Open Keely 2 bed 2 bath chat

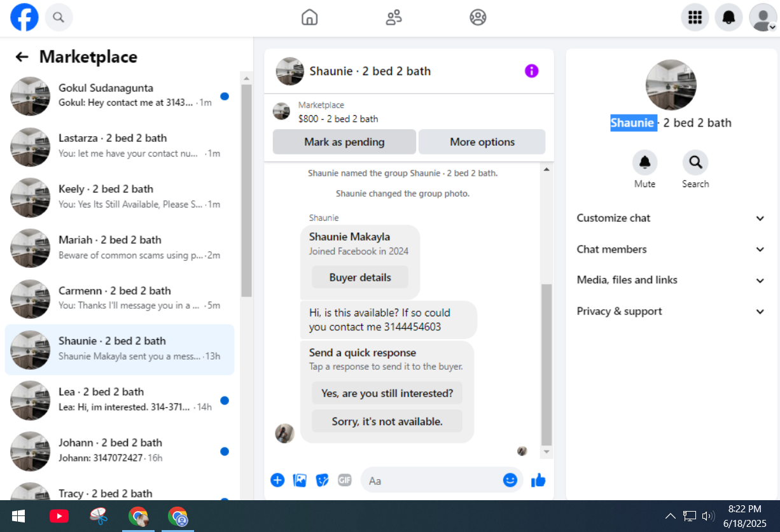(120, 197)
